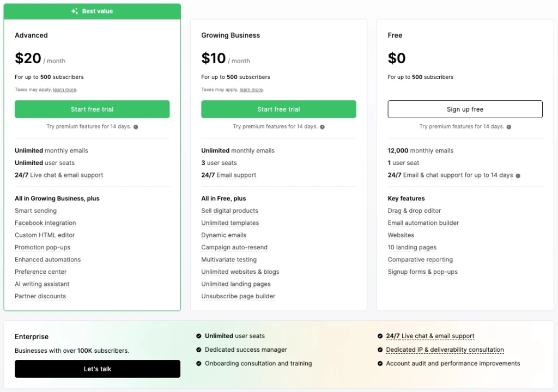
Task: Click Unsubscribe page builder feature
Action: coord(238,296)
